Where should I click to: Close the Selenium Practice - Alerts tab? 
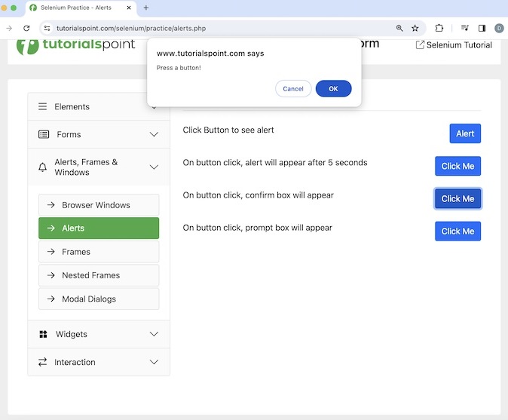[129, 8]
